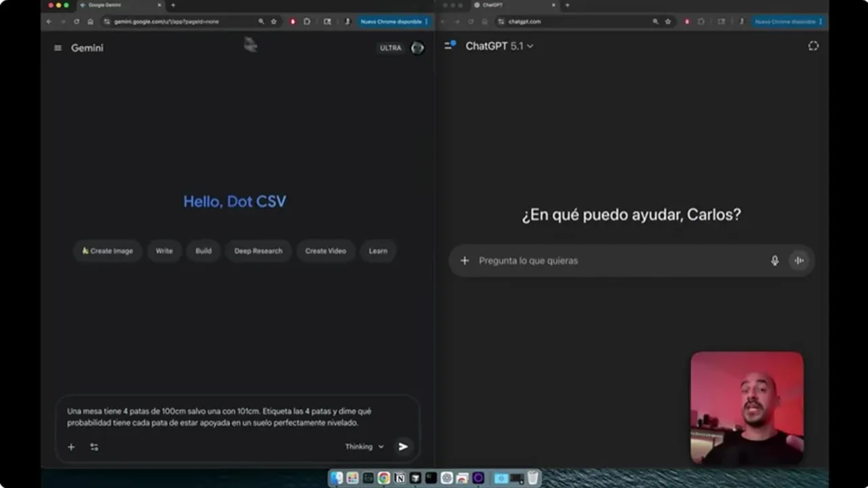868x488 pixels.
Task: Select the Create Image suggestion chip
Action: pos(108,251)
